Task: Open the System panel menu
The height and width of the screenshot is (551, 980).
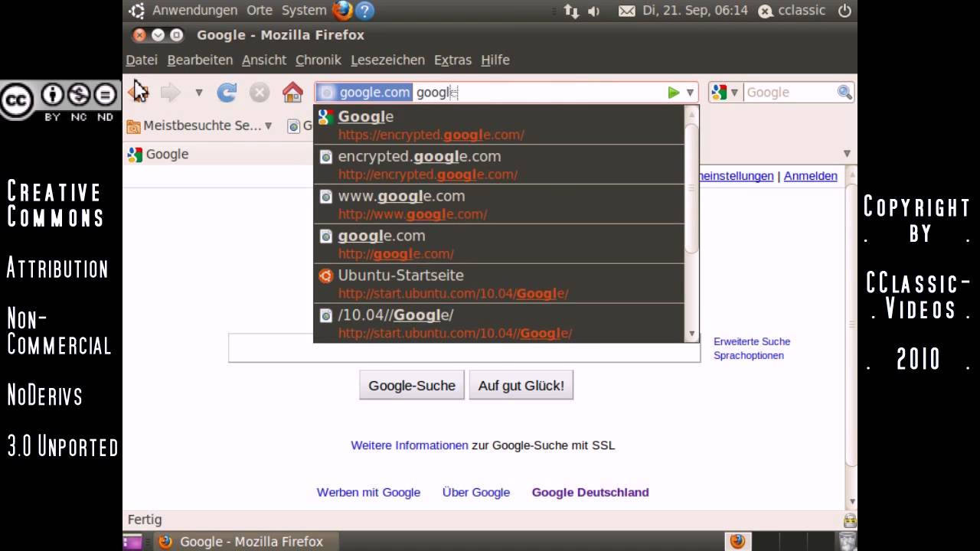Action: click(x=304, y=11)
